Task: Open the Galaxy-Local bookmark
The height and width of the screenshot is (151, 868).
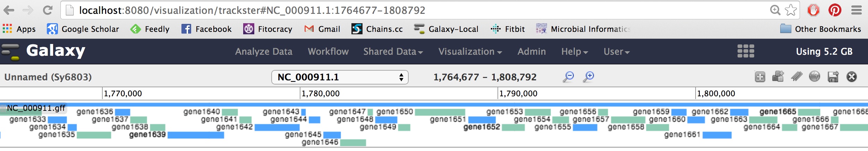Action: coord(446,29)
